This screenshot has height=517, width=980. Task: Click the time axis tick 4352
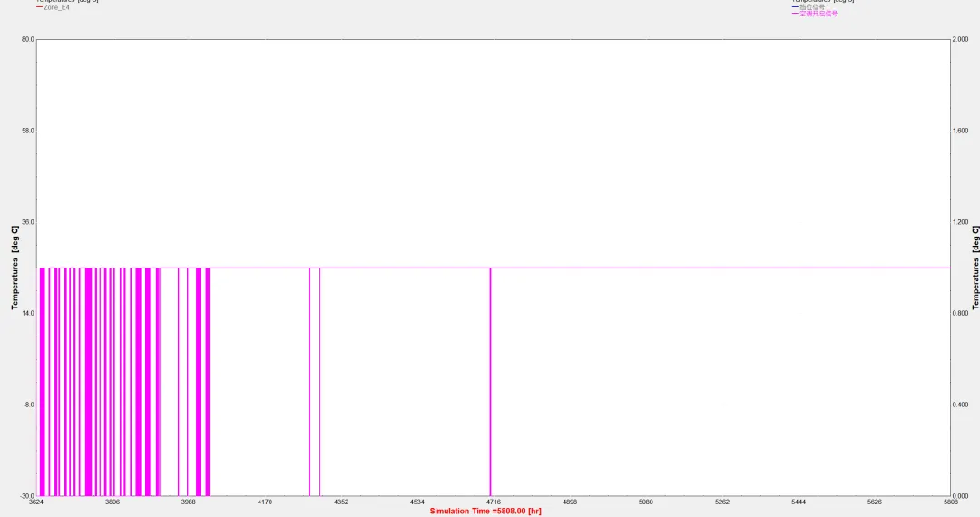coord(341,502)
